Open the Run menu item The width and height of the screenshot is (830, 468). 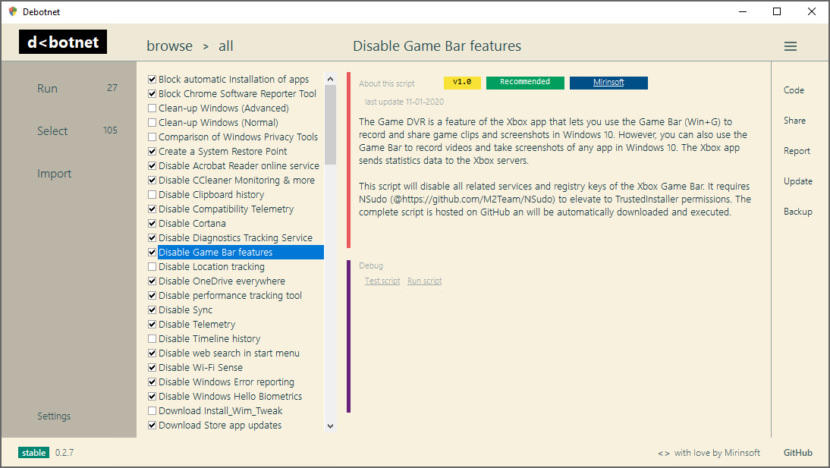(x=47, y=88)
